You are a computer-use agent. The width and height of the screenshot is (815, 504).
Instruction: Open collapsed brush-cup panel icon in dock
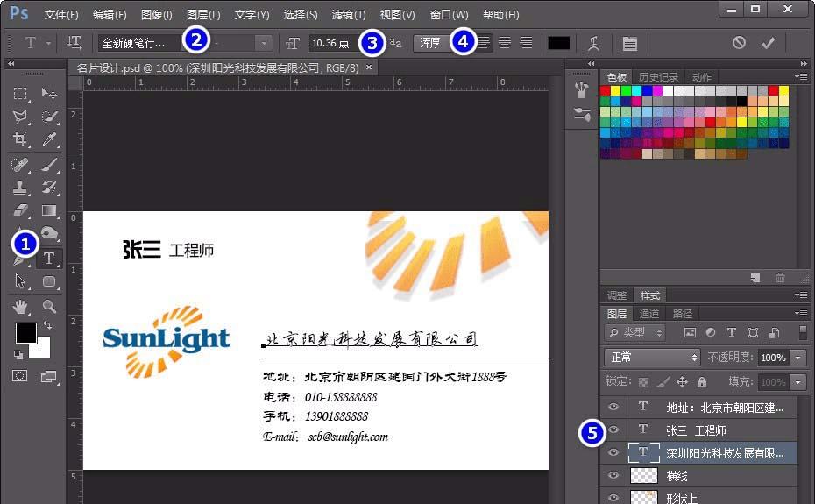[582, 89]
